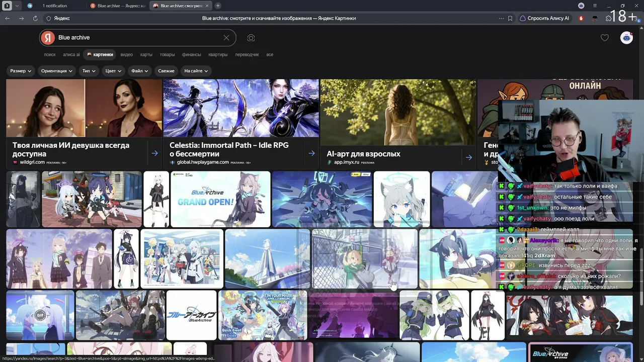The height and width of the screenshot is (362, 644).
Task: Open a new browser tab
Action: 218,6
